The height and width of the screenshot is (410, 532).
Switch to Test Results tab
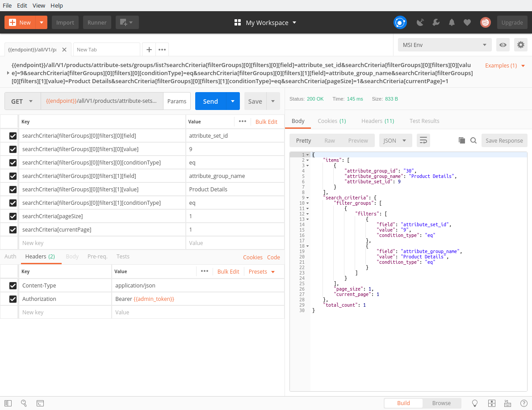(x=424, y=121)
